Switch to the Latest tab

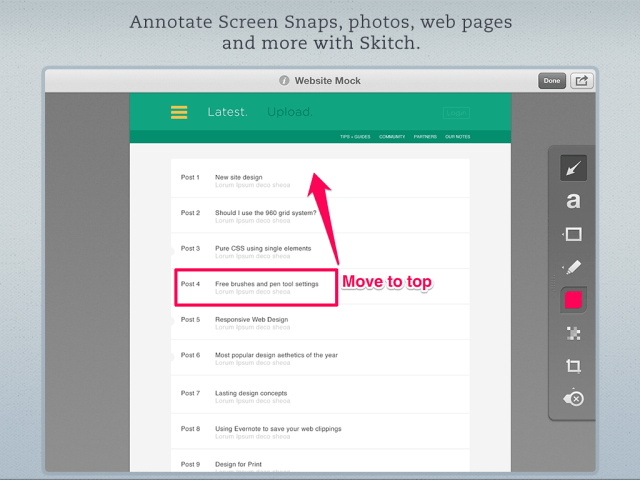(x=227, y=112)
